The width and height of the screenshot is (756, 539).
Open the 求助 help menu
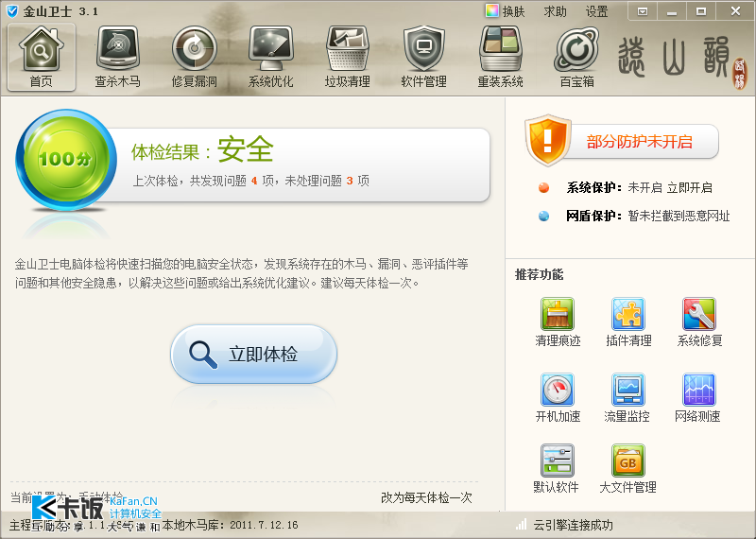pyautogui.click(x=555, y=11)
